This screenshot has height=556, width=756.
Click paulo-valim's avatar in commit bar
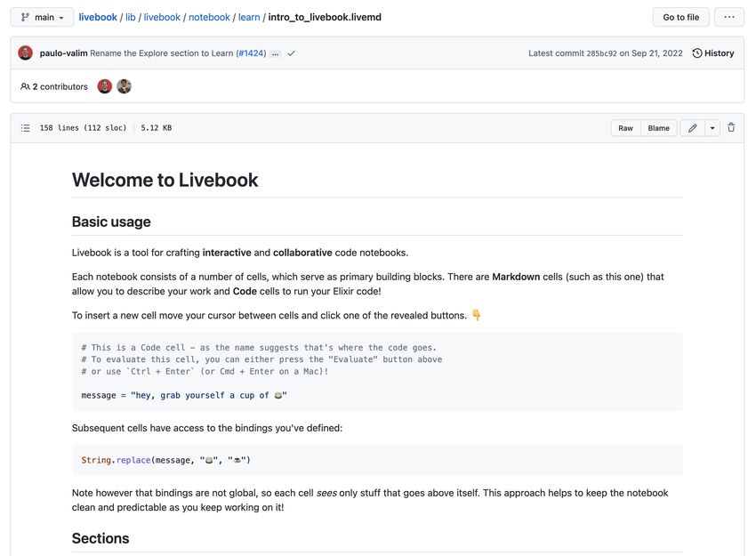25,53
